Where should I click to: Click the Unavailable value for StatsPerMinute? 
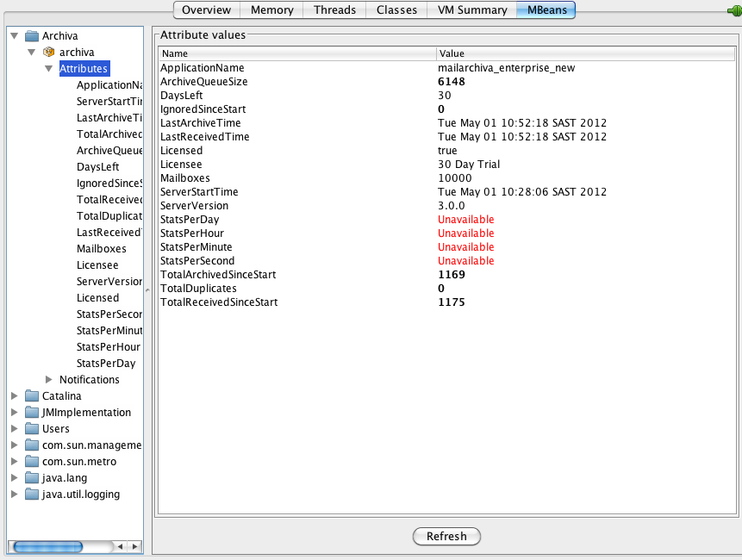click(x=466, y=247)
